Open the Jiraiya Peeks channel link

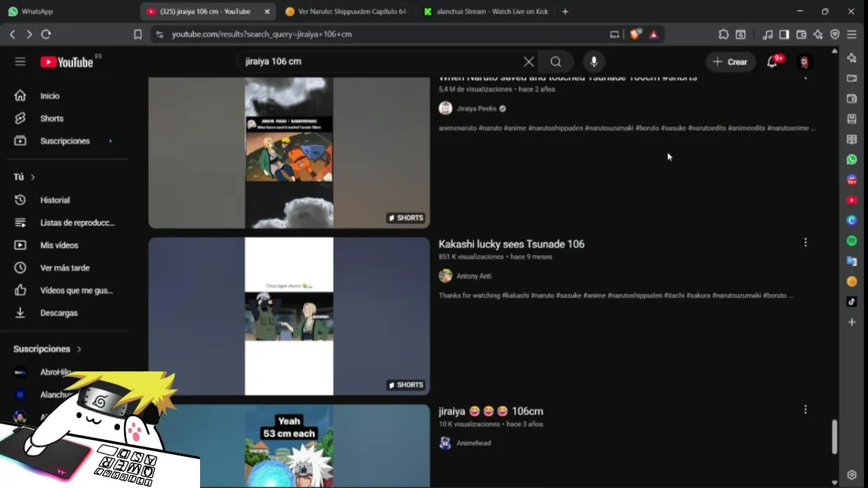(477, 108)
